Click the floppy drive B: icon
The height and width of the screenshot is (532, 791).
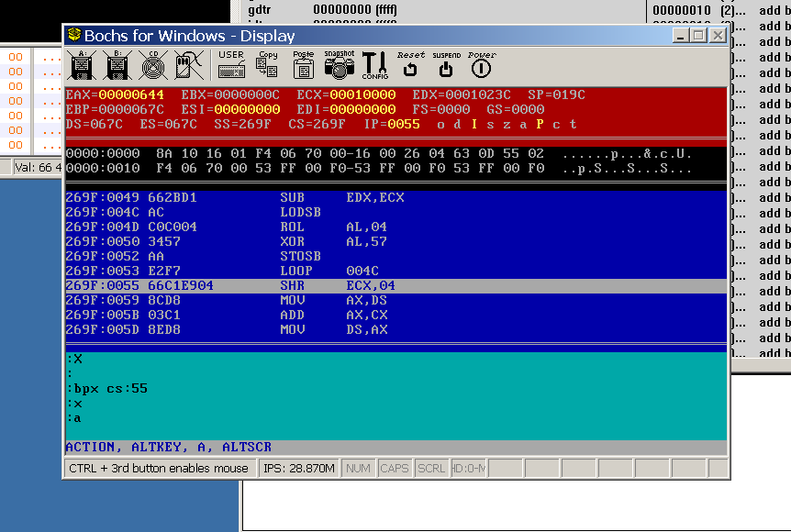coord(117,65)
